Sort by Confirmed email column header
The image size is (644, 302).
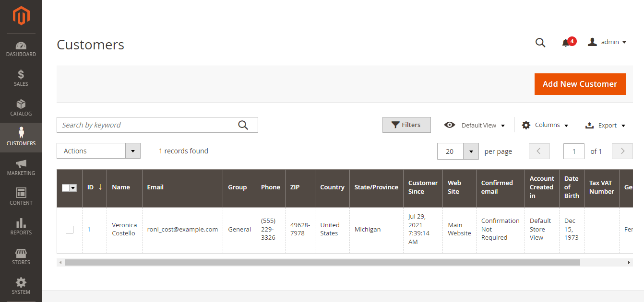[500, 187]
